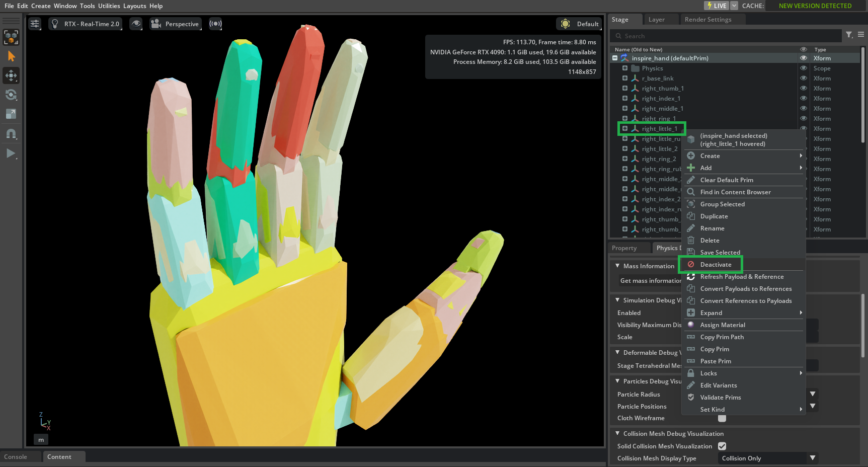Switch to the Move tool
Viewport: 868px width, 467px height.
11,75
